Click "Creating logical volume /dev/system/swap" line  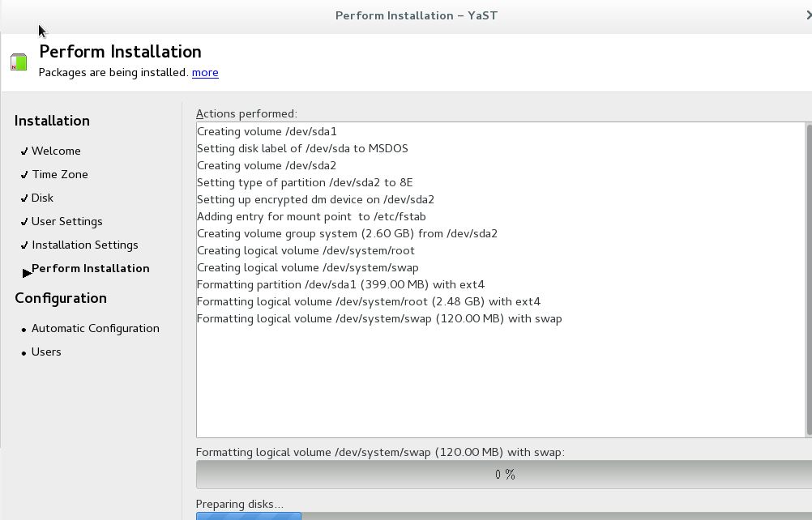click(x=308, y=268)
